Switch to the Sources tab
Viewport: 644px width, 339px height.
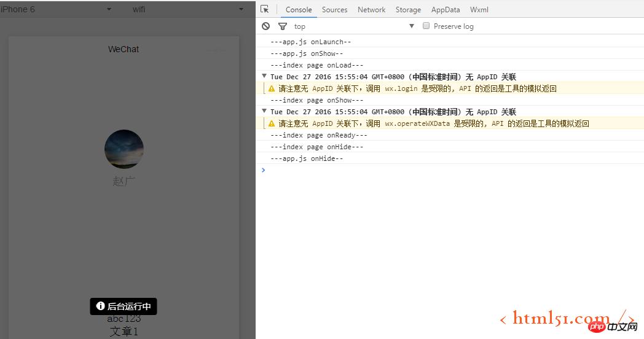click(334, 10)
